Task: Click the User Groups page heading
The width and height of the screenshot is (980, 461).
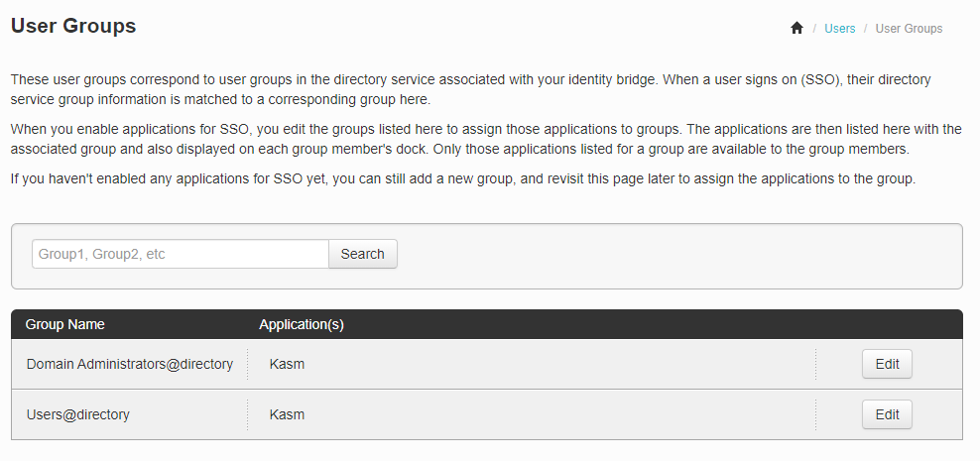Action: 73,26
